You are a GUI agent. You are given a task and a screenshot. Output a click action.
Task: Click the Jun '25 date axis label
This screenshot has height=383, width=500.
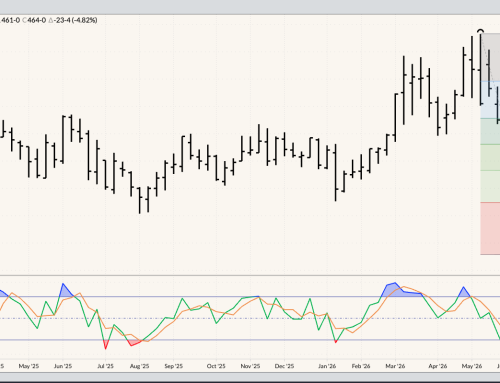(63, 366)
